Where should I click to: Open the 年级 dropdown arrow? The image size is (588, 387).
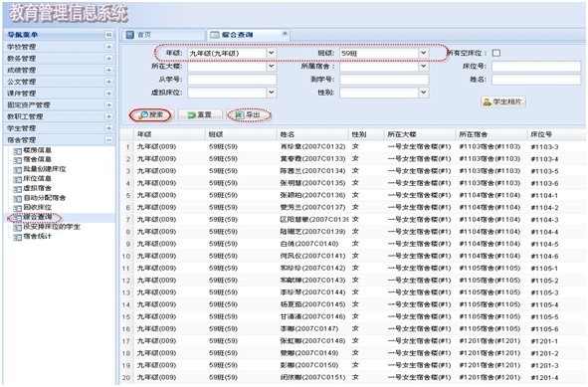(272, 54)
